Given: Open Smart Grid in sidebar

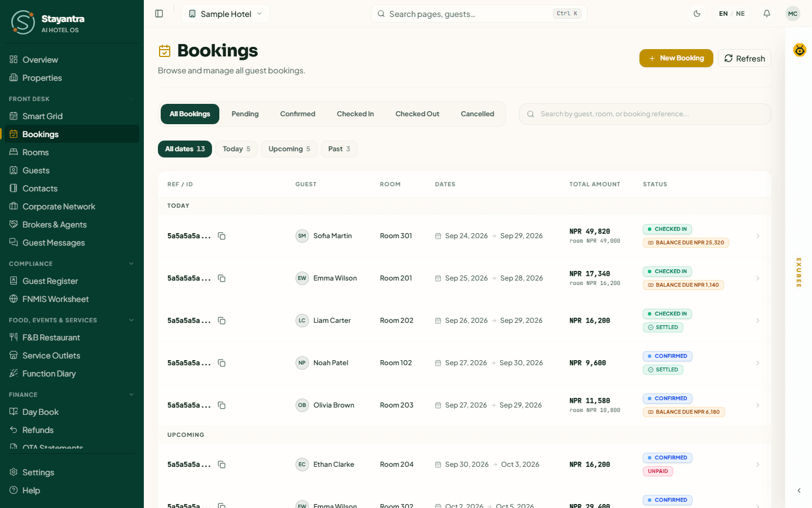Looking at the screenshot, I should coord(72,116).
